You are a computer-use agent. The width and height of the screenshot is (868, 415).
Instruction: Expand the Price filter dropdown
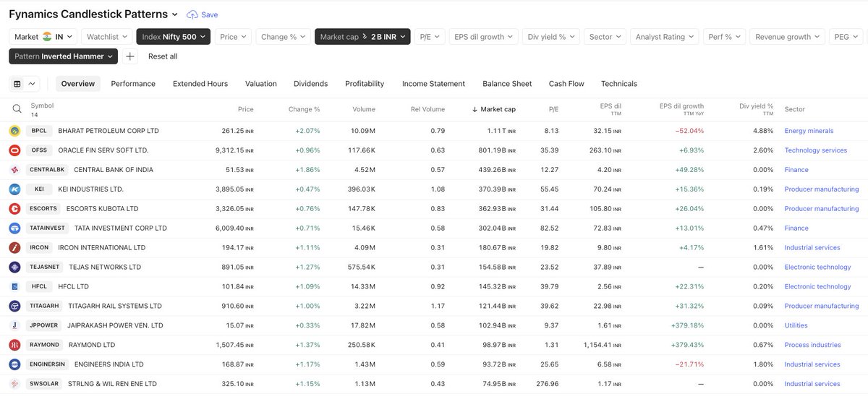233,37
